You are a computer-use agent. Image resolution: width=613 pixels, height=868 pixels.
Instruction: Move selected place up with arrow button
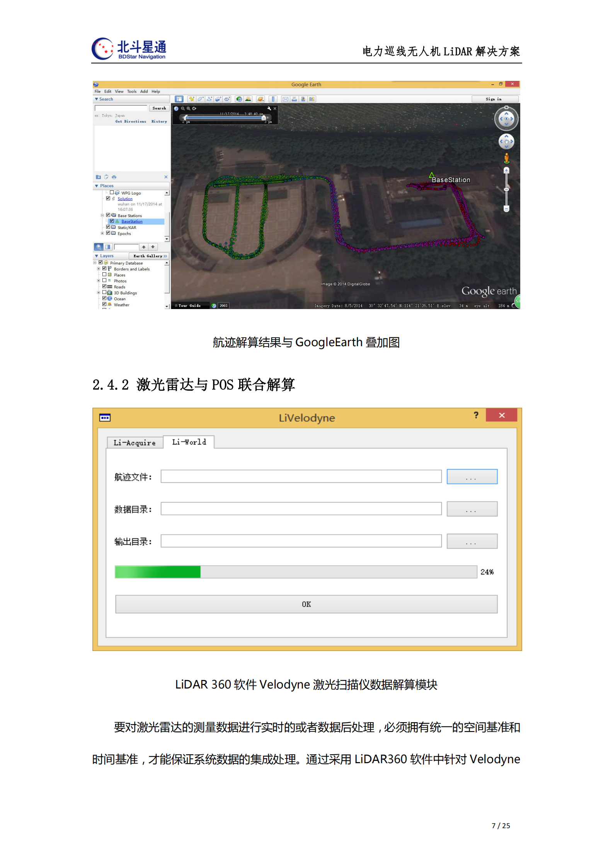(144, 247)
